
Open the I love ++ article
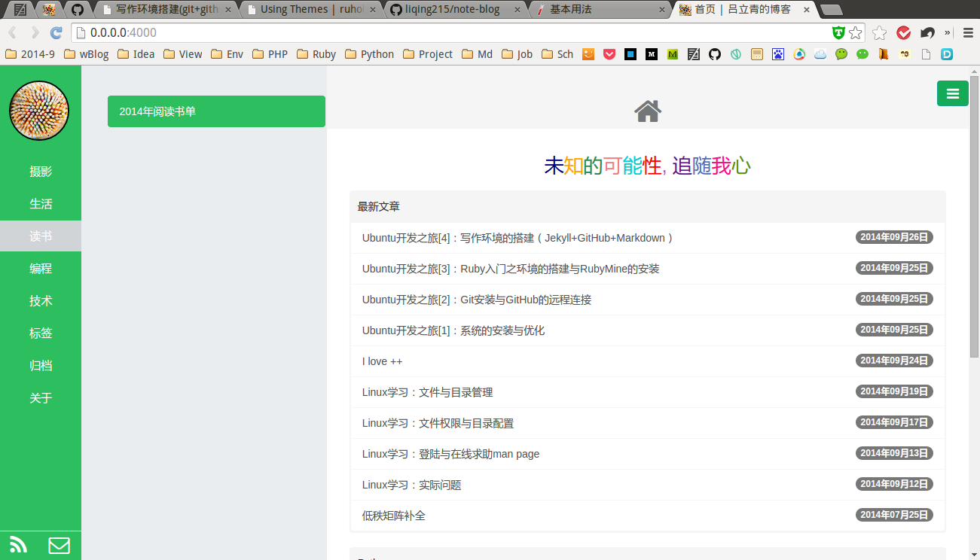click(647, 361)
